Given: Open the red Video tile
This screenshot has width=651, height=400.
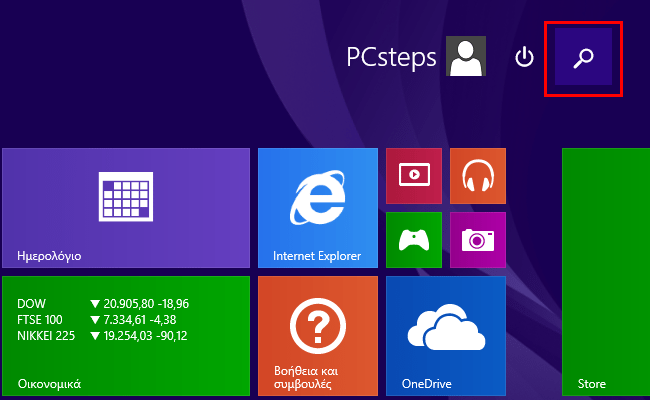Looking at the screenshot, I should 414,176.
